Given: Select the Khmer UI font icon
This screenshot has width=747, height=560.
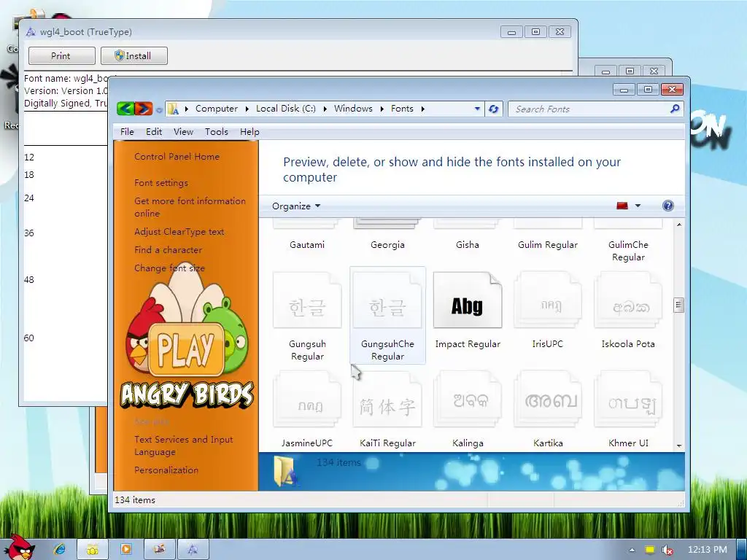Looking at the screenshot, I should click(628, 400).
